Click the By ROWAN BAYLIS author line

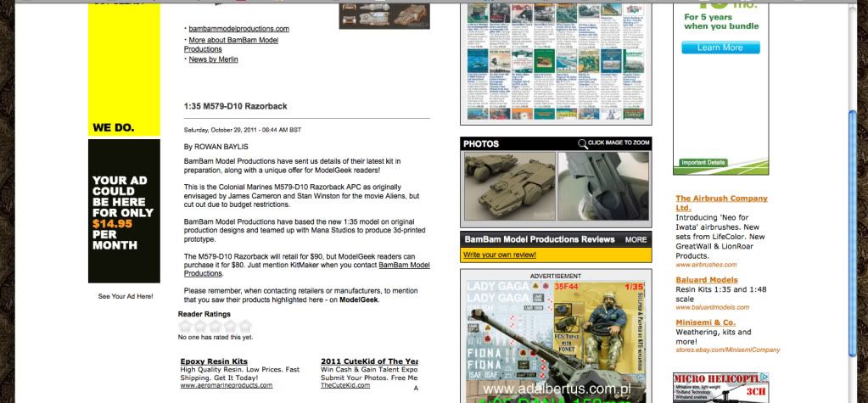coord(216,147)
